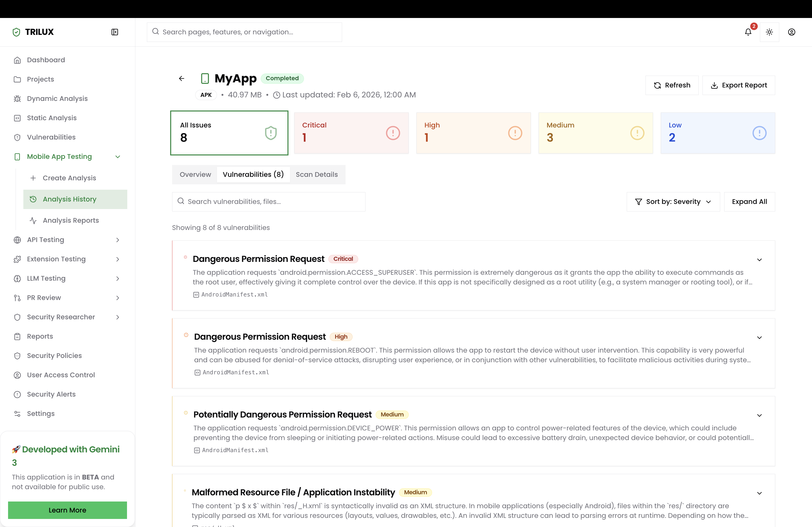Click the back arrow beside MyApp
Image resolution: width=812 pixels, height=527 pixels.
click(182, 78)
